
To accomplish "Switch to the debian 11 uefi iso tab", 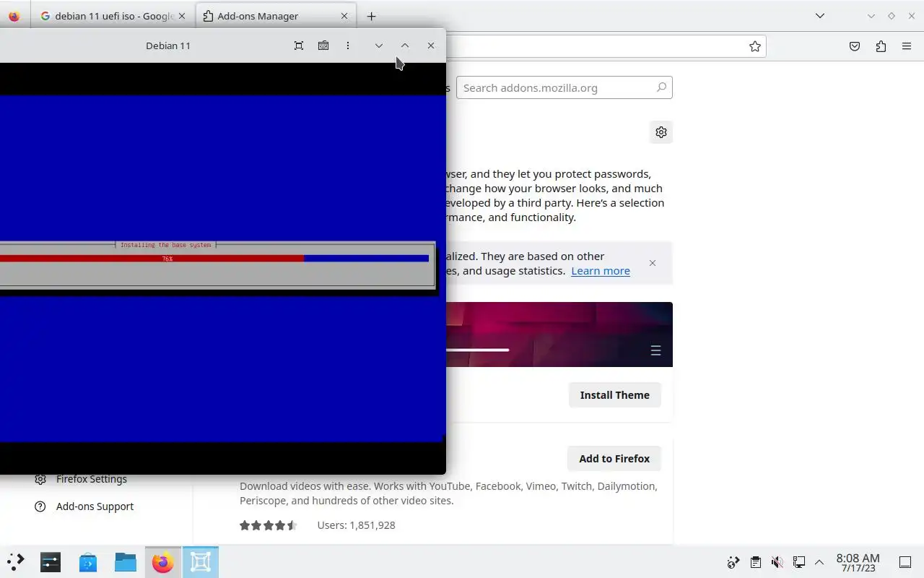I will pos(113,16).
